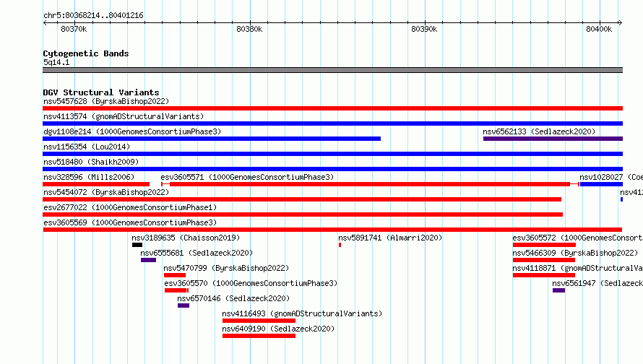Screen dimensions: 643x364
Task: Click the red bar under esv3605569
Action: tap(332, 230)
